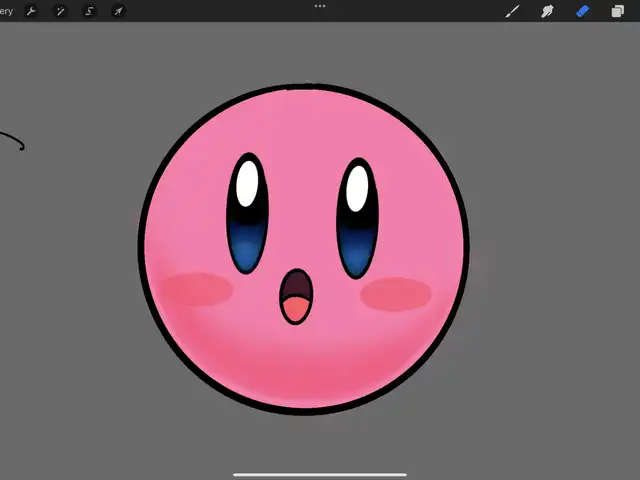Image resolution: width=640 pixels, height=480 pixels.
Task: Tap Kirby's open mouth
Action: [x=295, y=296]
